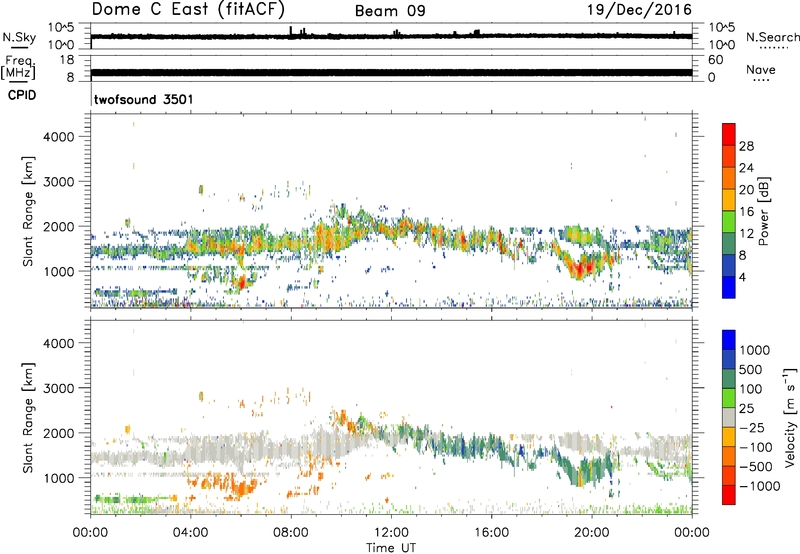Click the noise spike near 08:00 in the N.Sky panel
This screenshot has width=800, height=554.
tap(291, 31)
